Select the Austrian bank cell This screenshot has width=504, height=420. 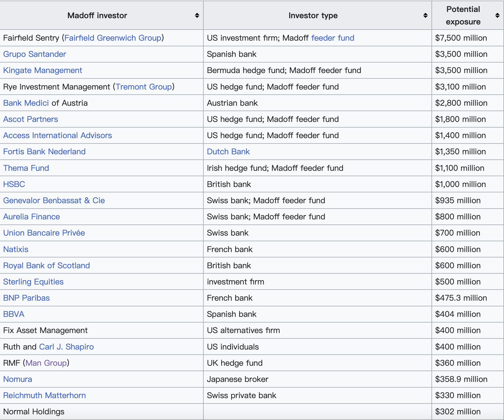[317, 103]
